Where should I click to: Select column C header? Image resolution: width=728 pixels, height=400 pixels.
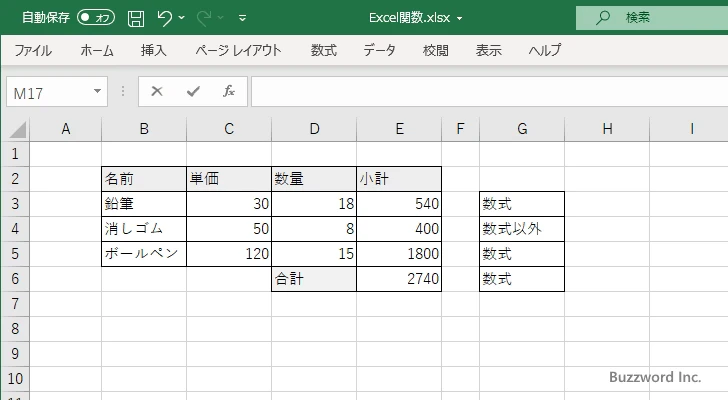pyautogui.click(x=229, y=129)
